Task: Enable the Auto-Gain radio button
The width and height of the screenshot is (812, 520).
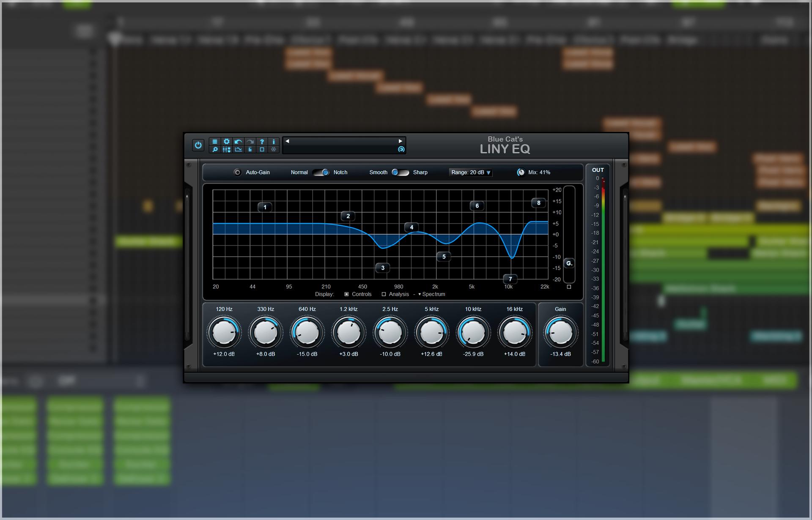Action: [238, 172]
